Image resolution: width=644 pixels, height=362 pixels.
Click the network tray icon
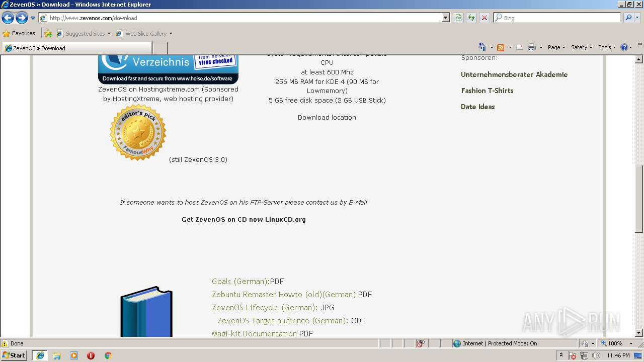(584, 355)
